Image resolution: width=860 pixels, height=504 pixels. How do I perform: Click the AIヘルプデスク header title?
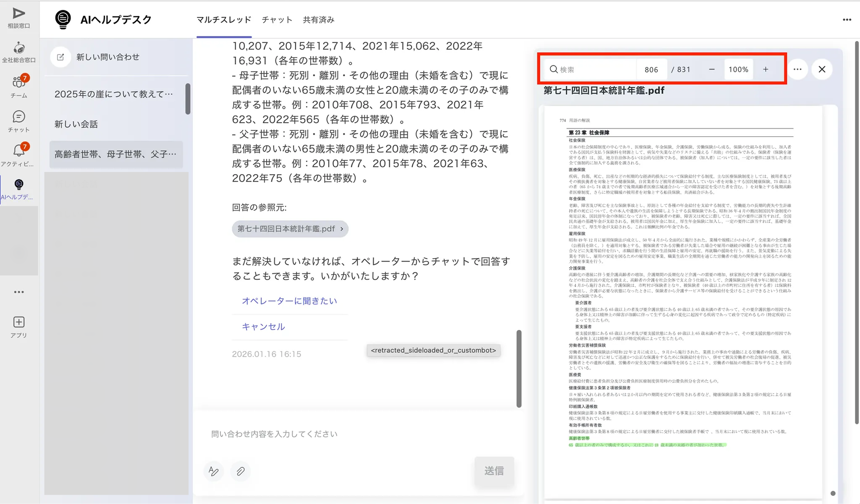[116, 20]
